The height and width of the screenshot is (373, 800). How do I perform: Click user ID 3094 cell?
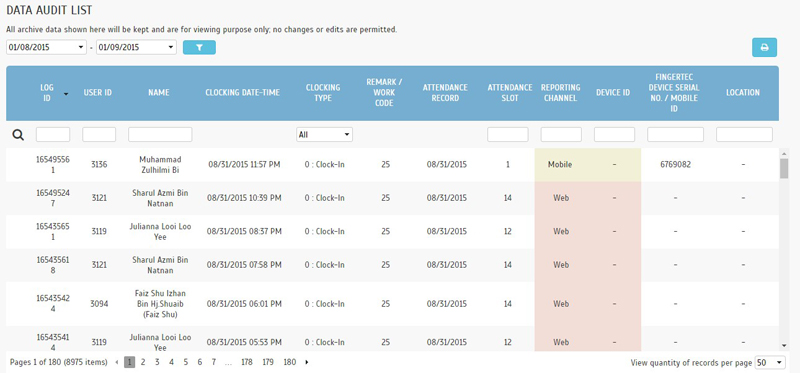[99, 304]
